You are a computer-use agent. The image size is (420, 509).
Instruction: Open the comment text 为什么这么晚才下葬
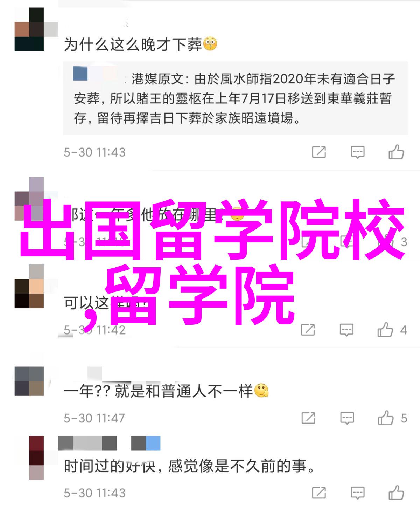133,44
